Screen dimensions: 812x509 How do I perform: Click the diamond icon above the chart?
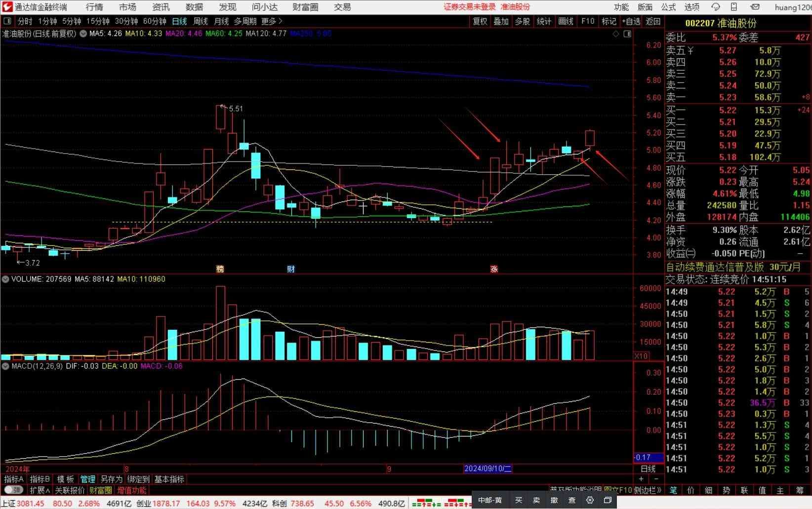[616, 34]
